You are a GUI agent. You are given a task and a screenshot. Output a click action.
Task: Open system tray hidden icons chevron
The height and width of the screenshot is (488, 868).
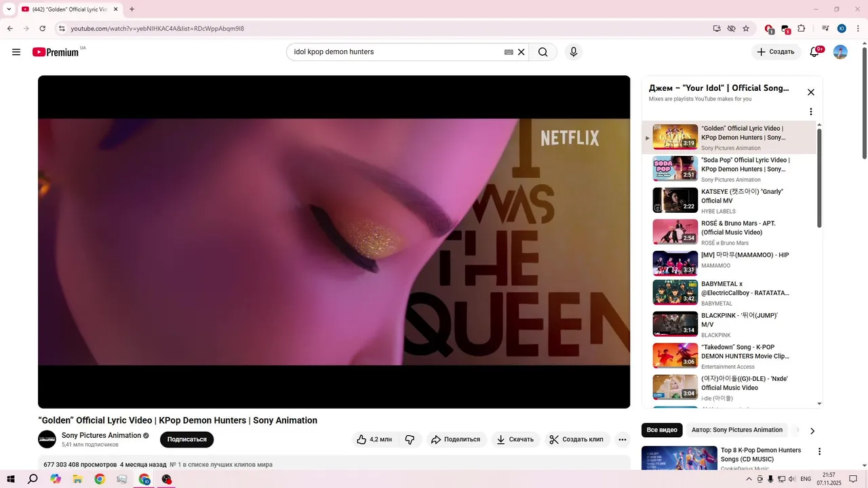pyautogui.click(x=749, y=479)
